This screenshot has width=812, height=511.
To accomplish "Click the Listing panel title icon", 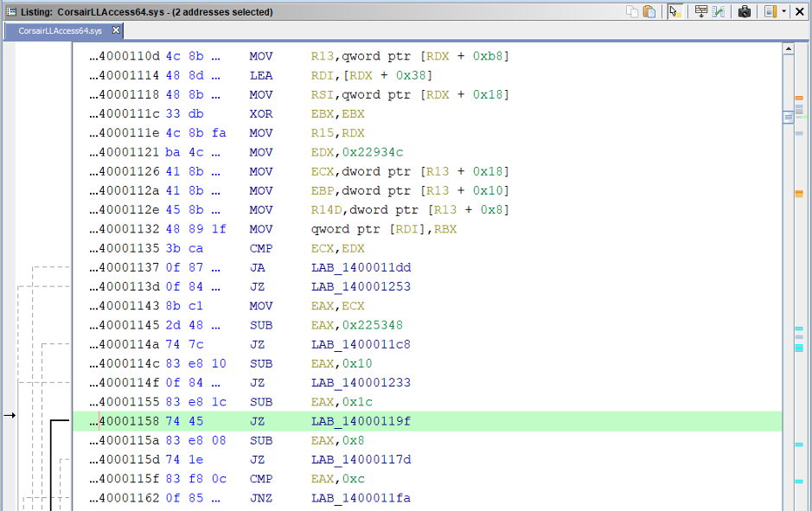I will [11, 11].
